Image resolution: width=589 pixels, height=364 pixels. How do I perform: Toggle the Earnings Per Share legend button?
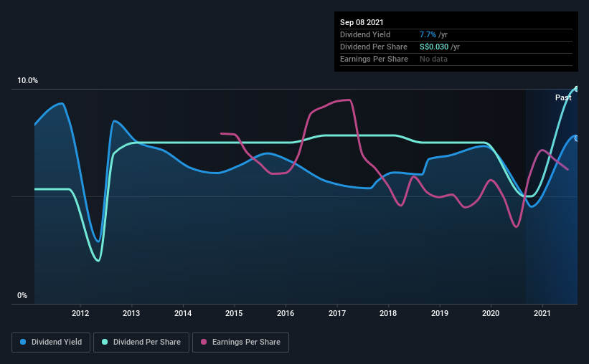240,343
